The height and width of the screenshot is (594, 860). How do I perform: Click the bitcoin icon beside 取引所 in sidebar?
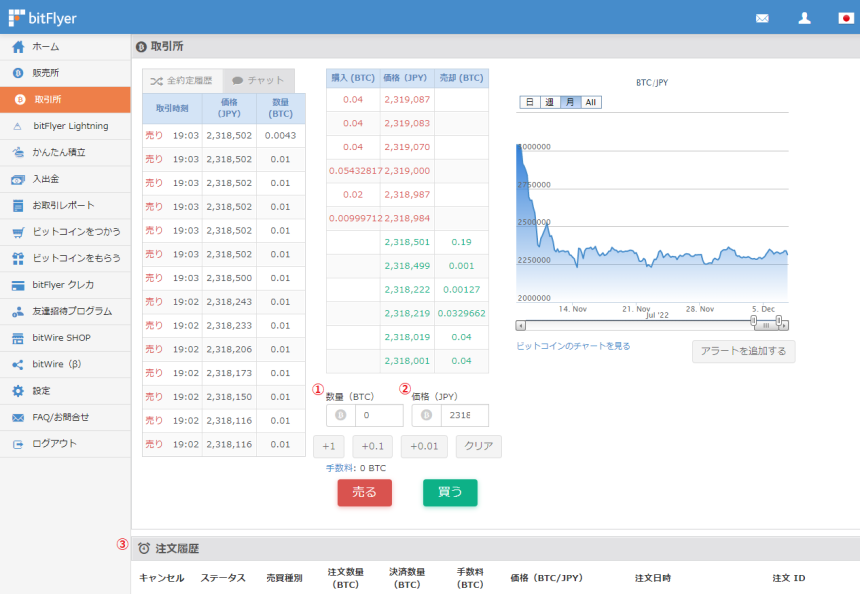(20, 100)
